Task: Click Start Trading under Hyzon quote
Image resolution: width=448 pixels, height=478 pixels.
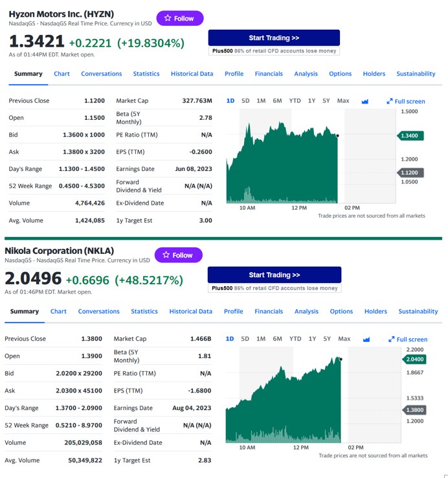Action: point(274,38)
